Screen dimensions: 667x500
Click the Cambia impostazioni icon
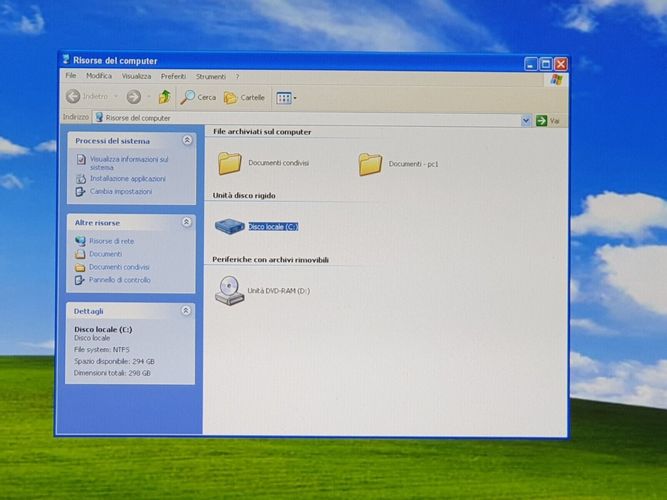tap(80, 192)
